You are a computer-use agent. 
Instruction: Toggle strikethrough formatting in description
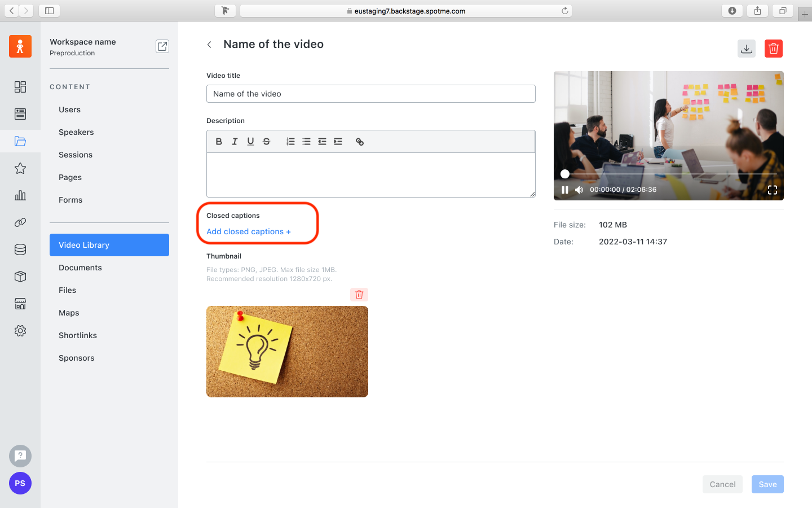click(x=266, y=142)
